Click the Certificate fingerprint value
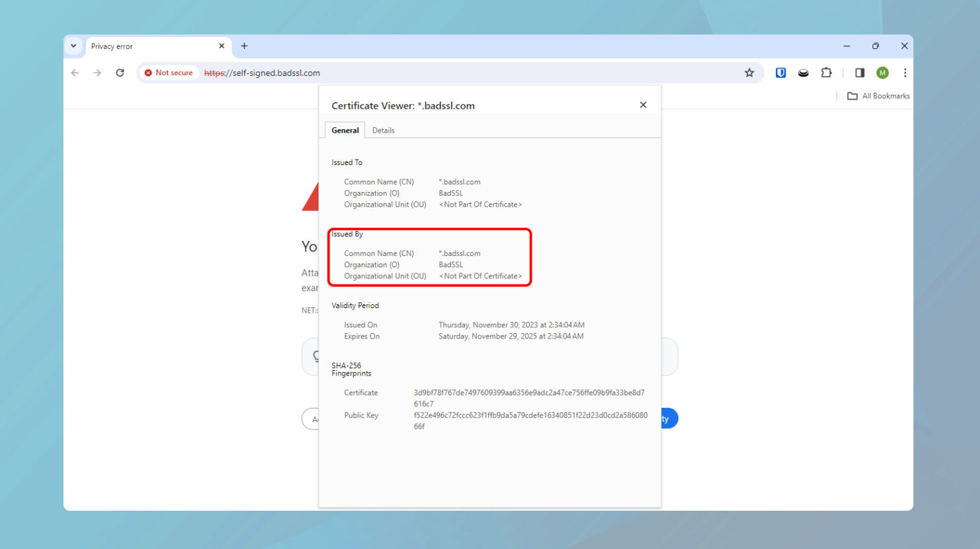Viewport: 980px width, 549px height. [x=528, y=393]
